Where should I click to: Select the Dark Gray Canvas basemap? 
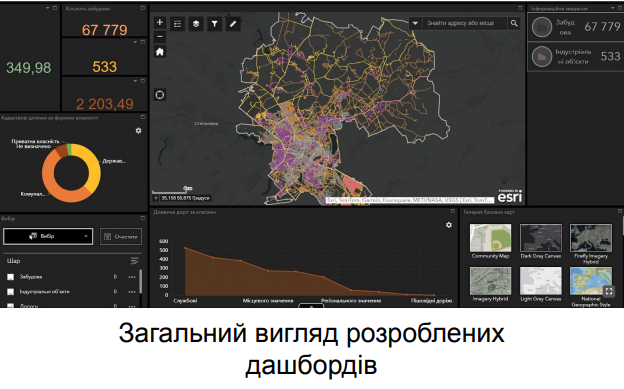[541, 241]
